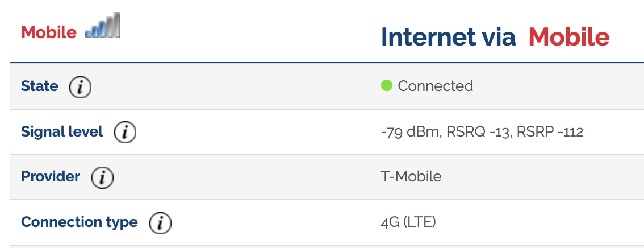Click the Connected status text
The width and height of the screenshot is (644, 248).
click(x=436, y=86)
